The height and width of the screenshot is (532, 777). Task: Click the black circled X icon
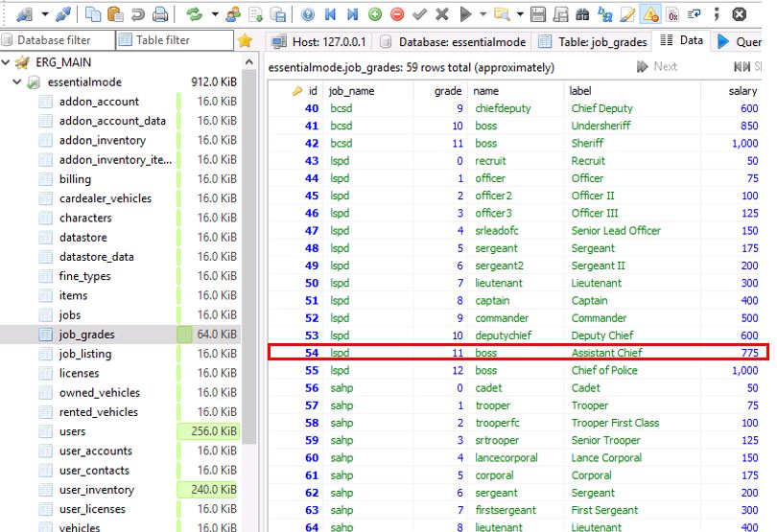(x=739, y=14)
